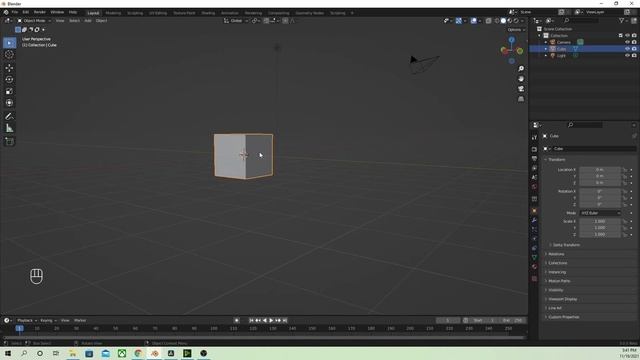The image size is (640, 360).
Task: Select the 3D Cursor tool
Action: pyautogui.click(x=9, y=55)
